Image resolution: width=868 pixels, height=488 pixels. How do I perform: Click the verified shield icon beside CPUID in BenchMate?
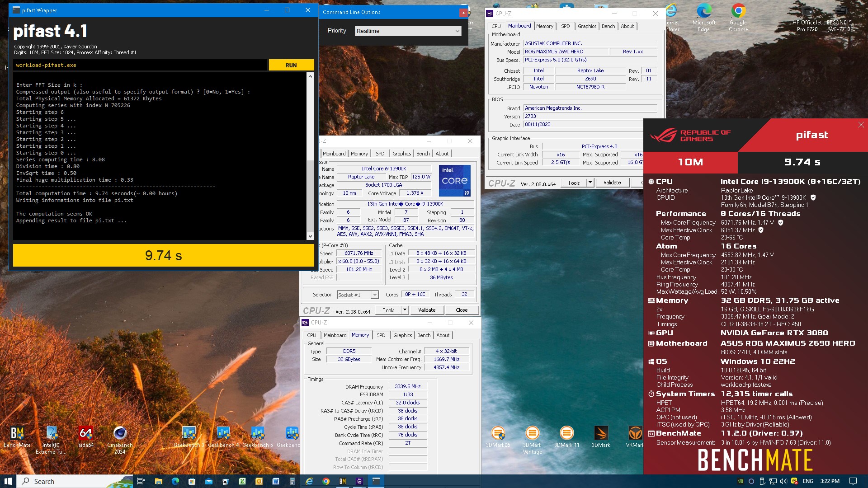813,197
